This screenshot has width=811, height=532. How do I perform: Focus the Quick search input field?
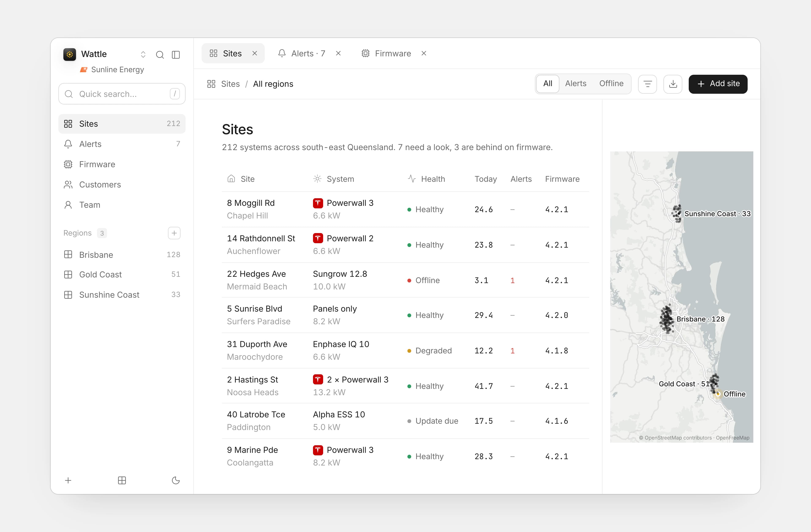(x=122, y=94)
